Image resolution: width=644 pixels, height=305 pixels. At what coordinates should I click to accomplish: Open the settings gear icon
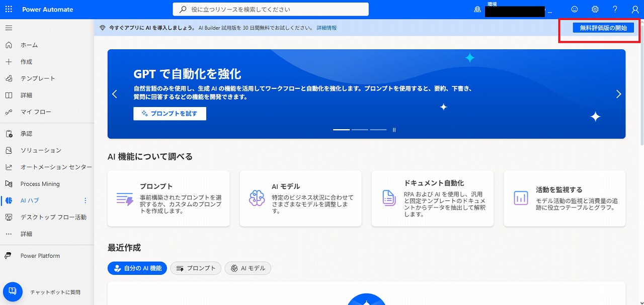click(x=595, y=10)
